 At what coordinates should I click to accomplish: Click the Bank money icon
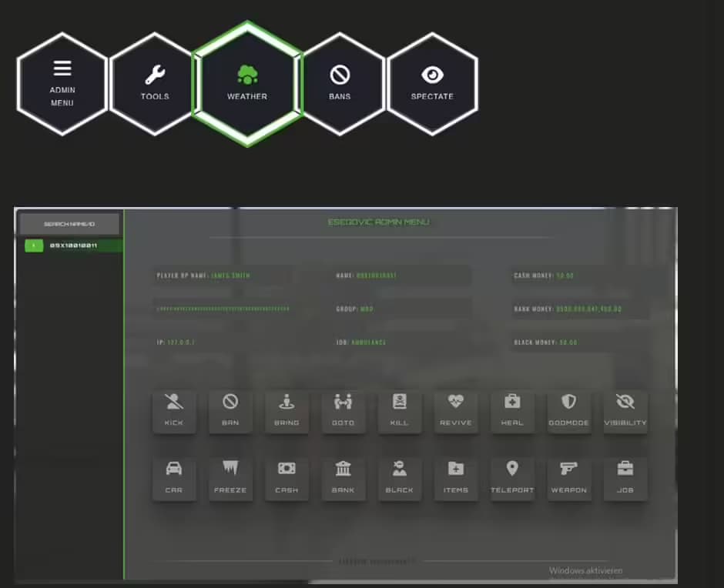(344, 477)
